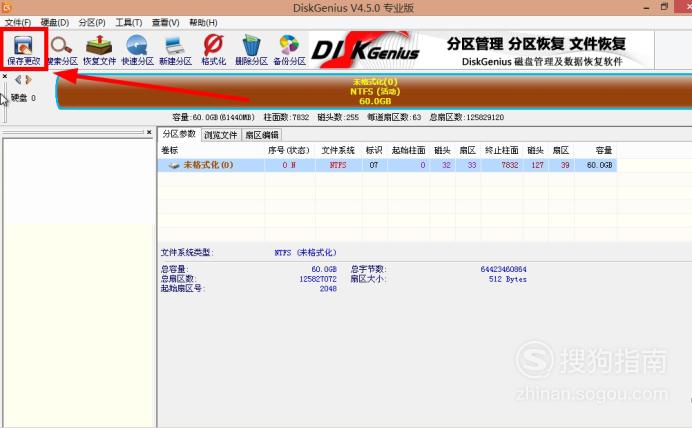The width and height of the screenshot is (692, 428).
Task: Switch to the 分区参数 tab
Action: (x=179, y=134)
